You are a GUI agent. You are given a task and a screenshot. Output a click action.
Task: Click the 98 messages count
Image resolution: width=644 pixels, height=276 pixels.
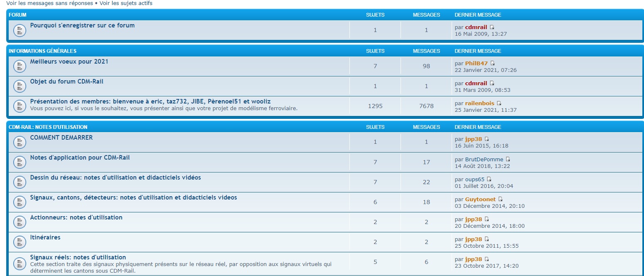click(x=426, y=66)
